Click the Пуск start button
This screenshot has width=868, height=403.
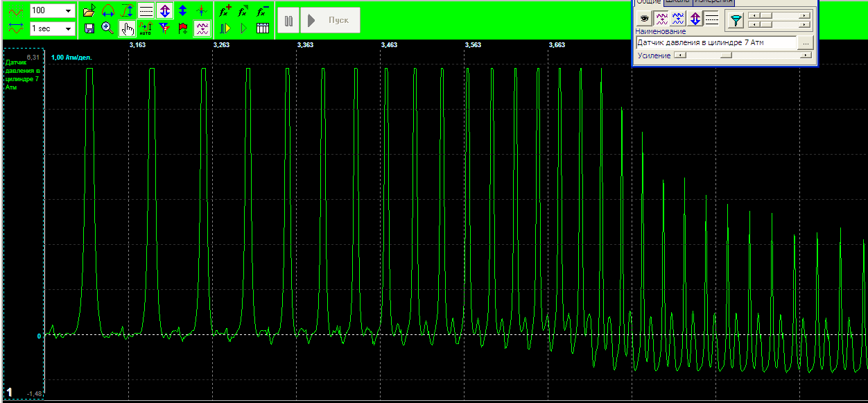click(x=330, y=20)
